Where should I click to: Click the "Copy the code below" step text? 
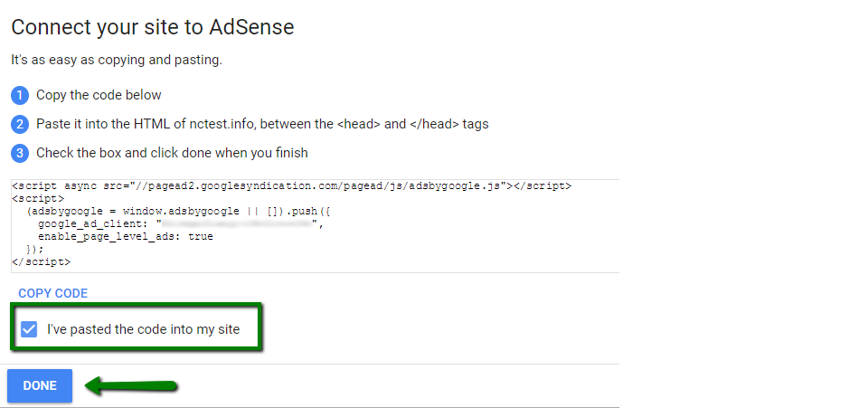pos(99,95)
